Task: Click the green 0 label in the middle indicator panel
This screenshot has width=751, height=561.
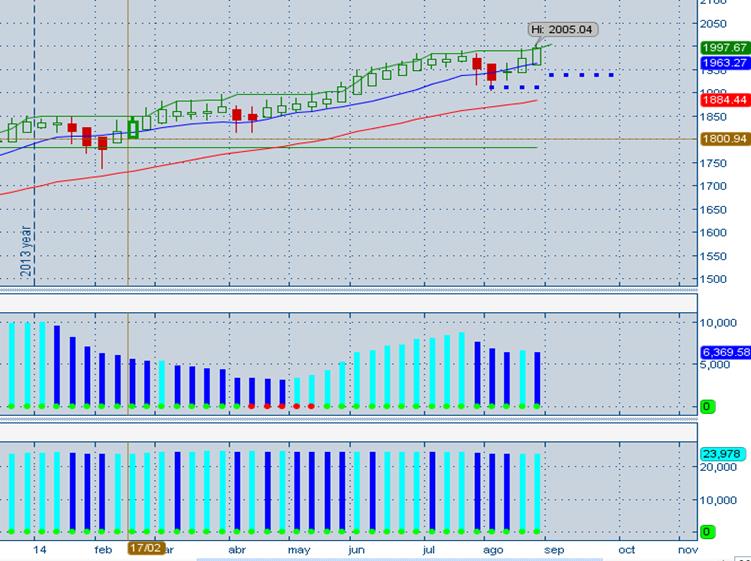Action: [x=707, y=407]
